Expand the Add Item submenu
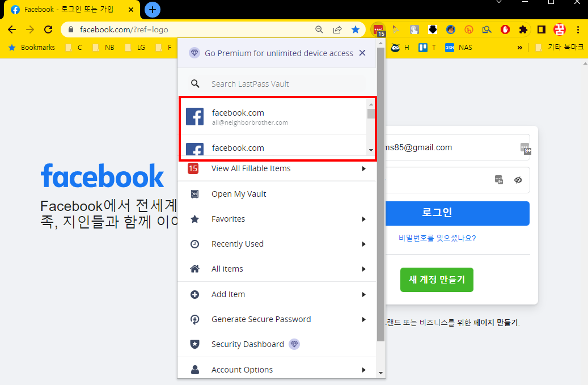Viewport: 588px width, 385px height. coord(277,294)
